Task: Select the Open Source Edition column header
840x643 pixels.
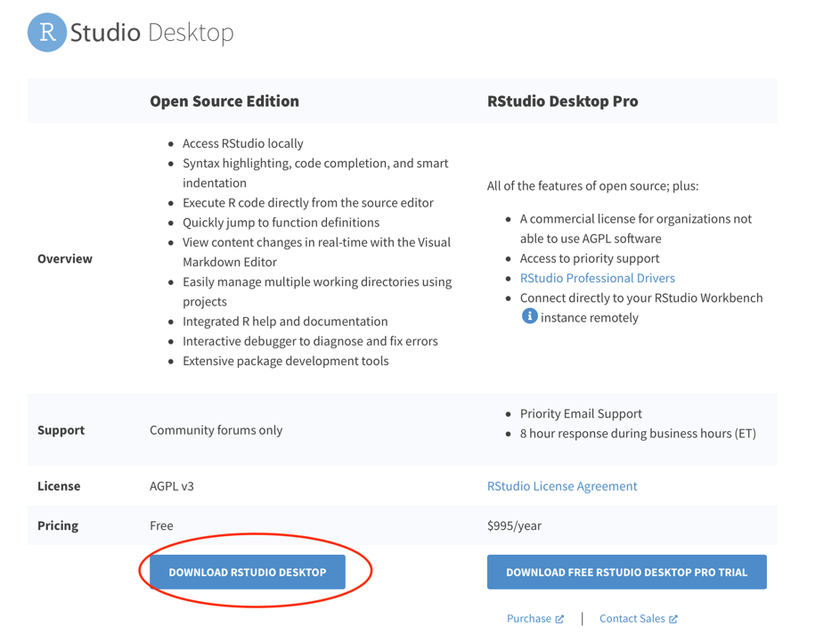Action: coord(224,101)
